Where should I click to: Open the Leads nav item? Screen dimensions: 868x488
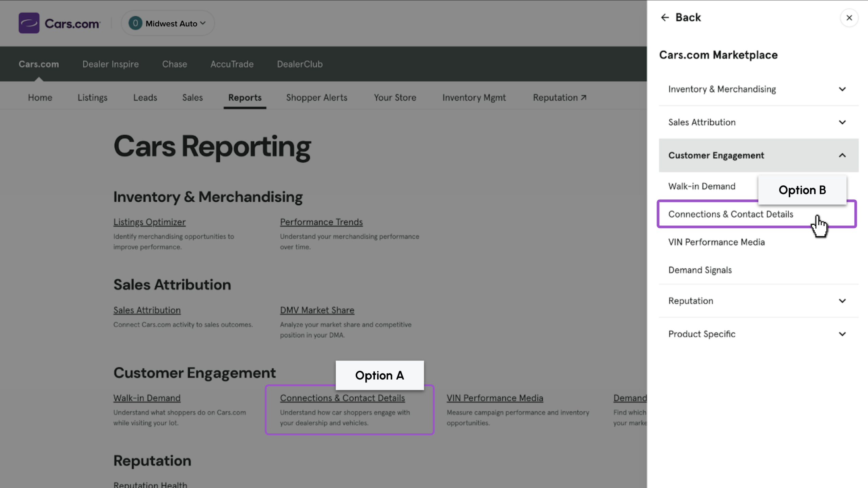coord(145,98)
